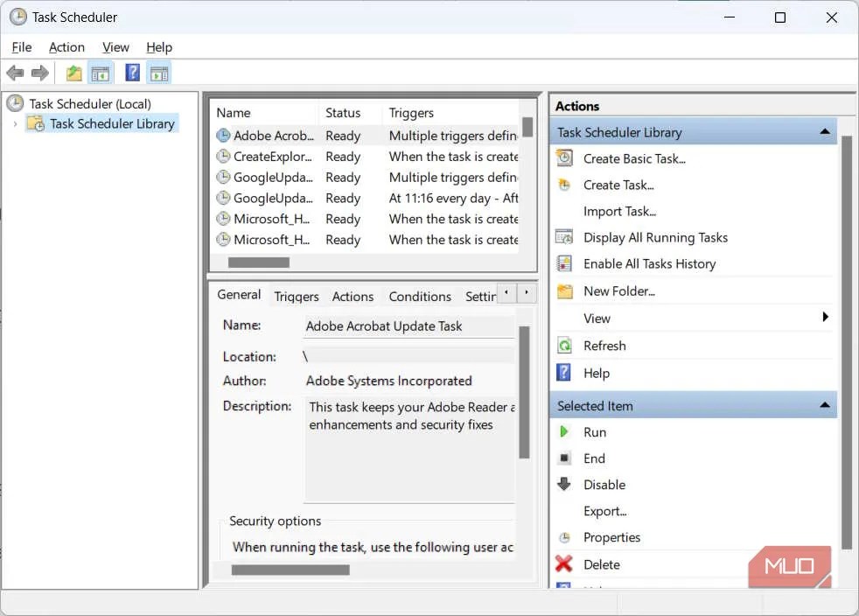The width and height of the screenshot is (859, 616).
Task: Click the back navigation arrow
Action: tap(15, 73)
